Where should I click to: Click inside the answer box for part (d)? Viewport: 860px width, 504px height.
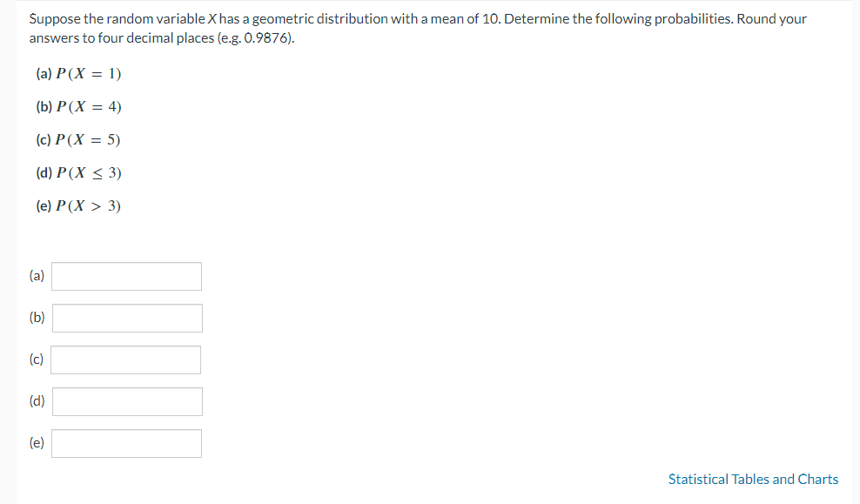[127, 401]
